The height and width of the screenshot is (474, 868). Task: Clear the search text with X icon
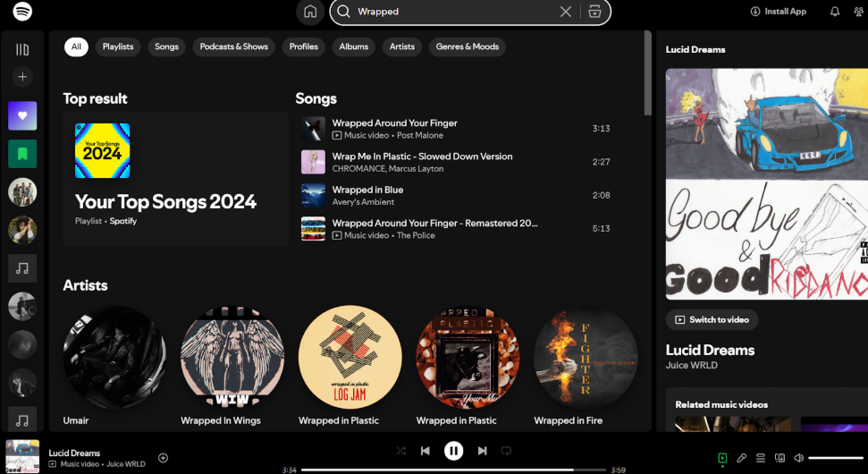point(565,12)
